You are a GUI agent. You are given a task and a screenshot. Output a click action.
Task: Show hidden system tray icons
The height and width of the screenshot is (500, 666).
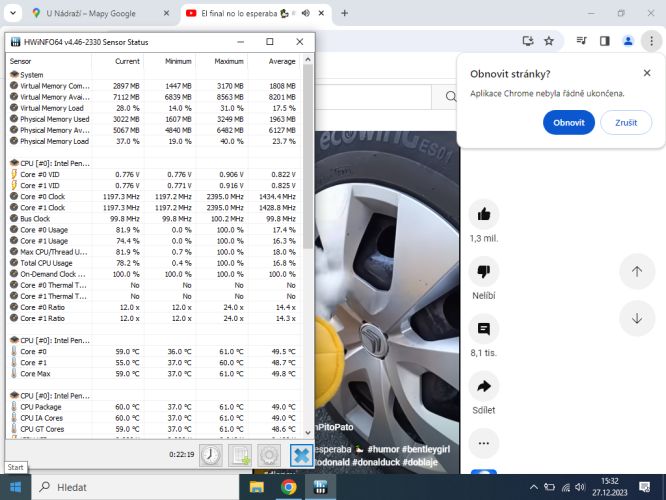click(534, 487)
